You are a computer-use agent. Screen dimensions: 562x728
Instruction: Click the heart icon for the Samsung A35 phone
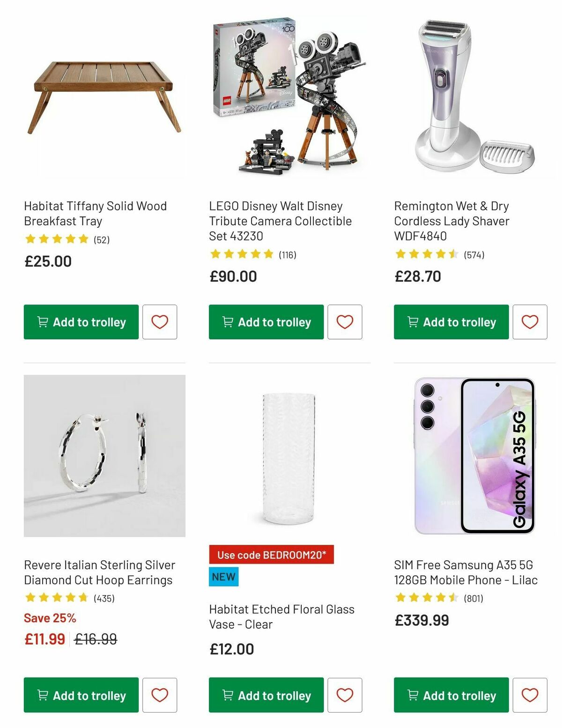530,695
